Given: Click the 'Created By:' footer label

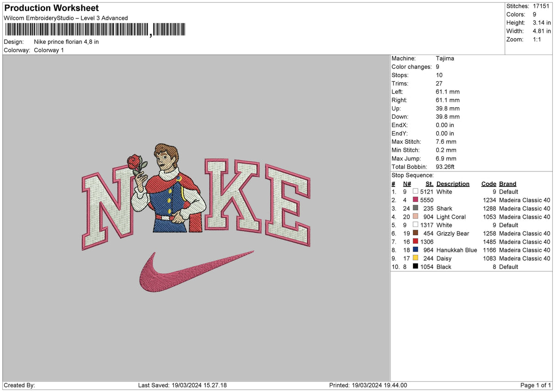Looking at the screenshot, I should click(x=19, y=385).
